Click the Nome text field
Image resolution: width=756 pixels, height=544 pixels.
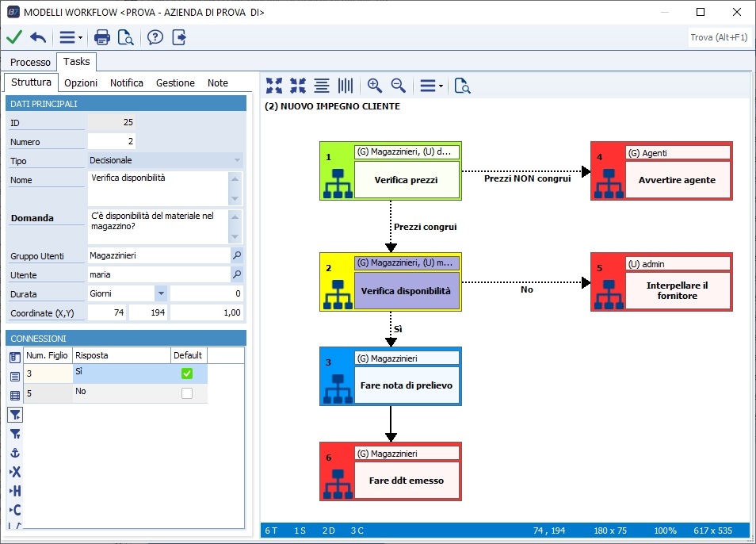158,189
